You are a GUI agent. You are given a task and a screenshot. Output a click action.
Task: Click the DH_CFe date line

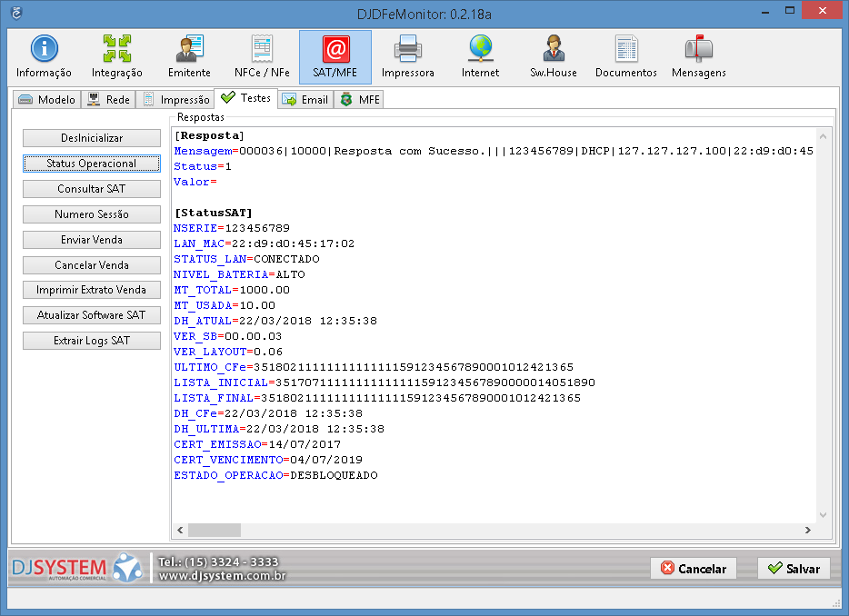(268, 413)
